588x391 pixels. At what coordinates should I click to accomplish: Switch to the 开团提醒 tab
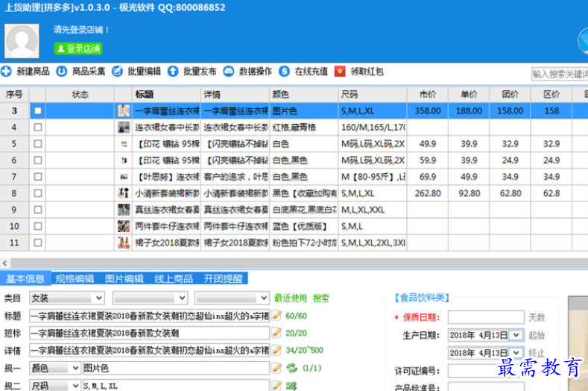pyautogui.click(x=223, y=278)
